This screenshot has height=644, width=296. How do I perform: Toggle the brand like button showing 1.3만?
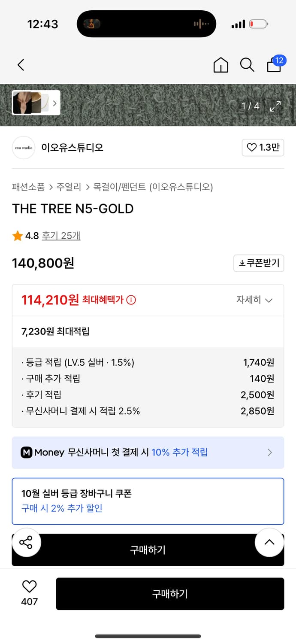pos(263,148)
